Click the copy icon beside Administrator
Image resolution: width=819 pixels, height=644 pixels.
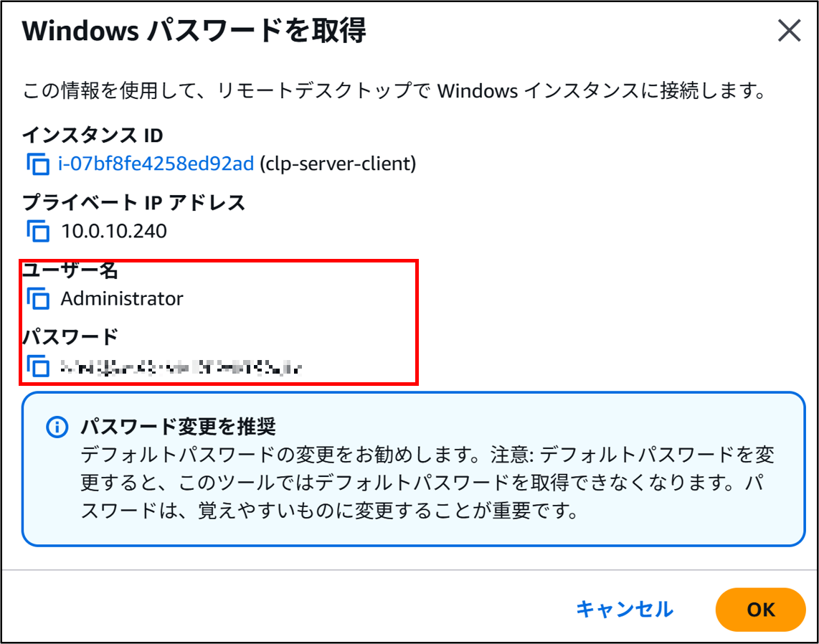click(x=38, y=298)
